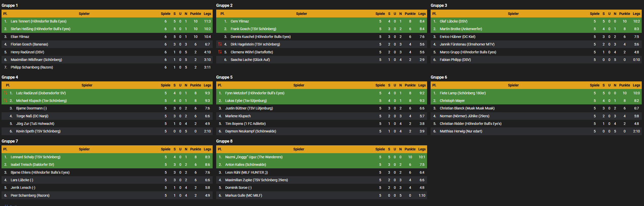This screenshot has width=644, height=206.
Task: Click Markus Gulle (MC MILF) row
Action: pyautogui.click(x=321, y=195)
